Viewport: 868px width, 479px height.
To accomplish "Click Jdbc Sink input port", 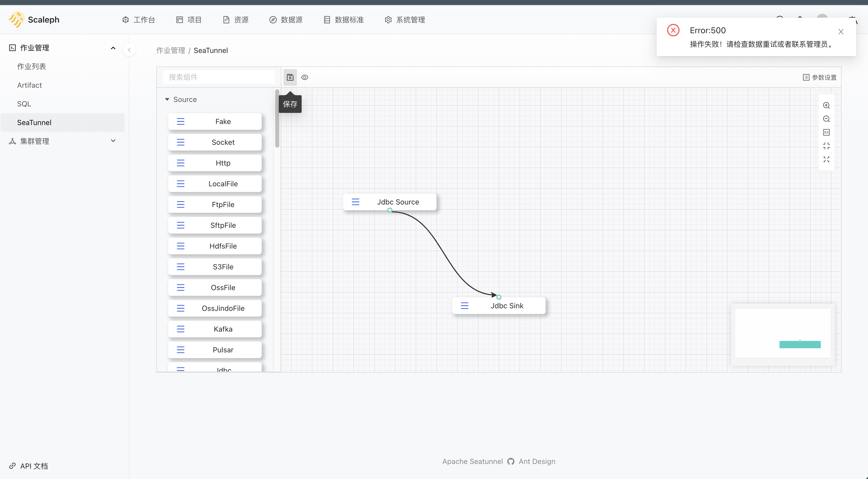I will (x=499, y=297).
